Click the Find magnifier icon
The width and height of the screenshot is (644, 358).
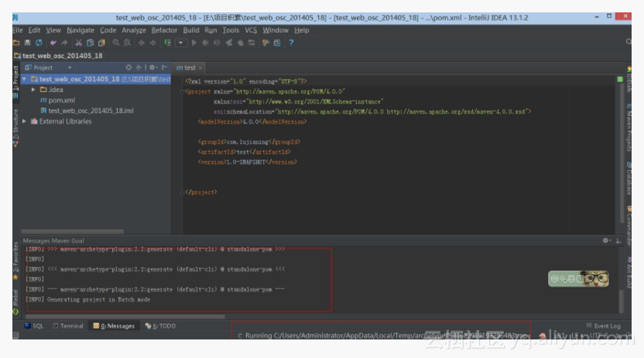(x=116, y=43)
